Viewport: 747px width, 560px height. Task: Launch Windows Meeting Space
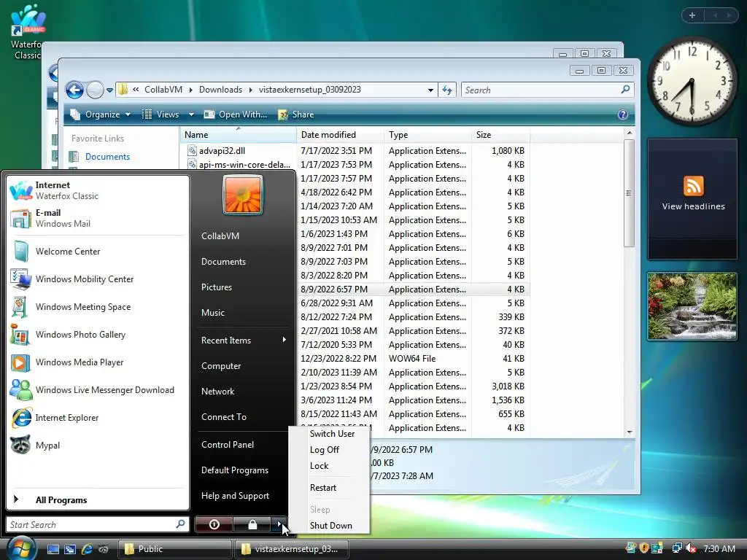(98, 307)
